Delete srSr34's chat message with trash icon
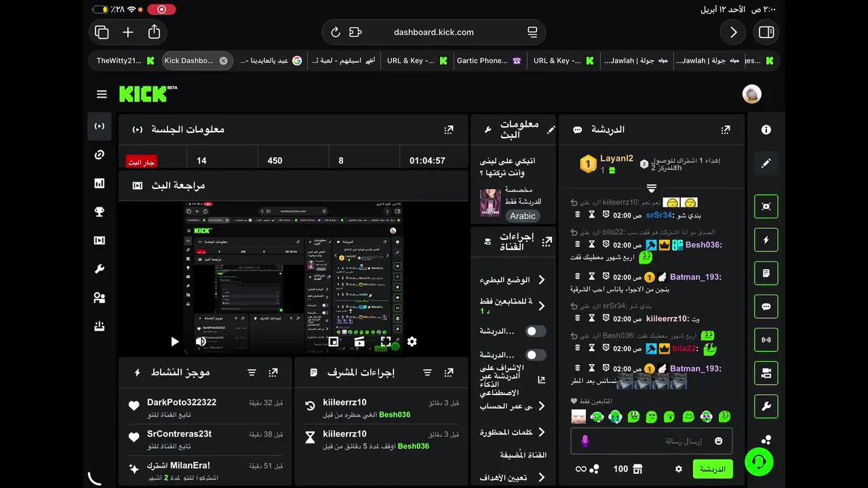The height and width of the screenshot is (488, 868). click(578, 215)
